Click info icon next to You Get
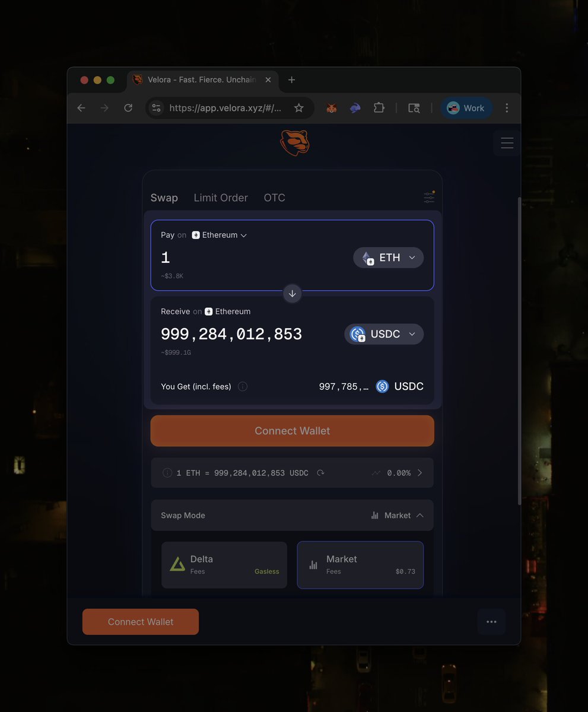Image resolution: width=588 pixels, height=712 pixels. 243,386
